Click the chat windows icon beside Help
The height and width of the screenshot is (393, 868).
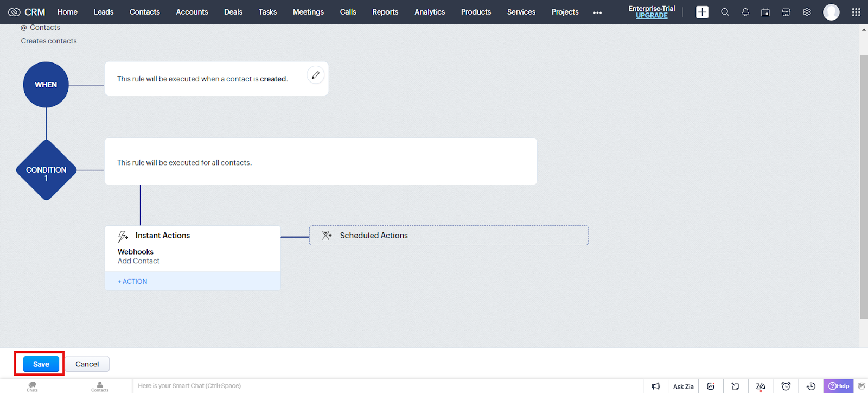(861, 386)
